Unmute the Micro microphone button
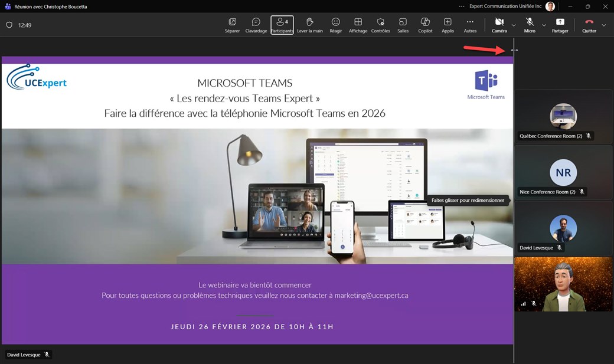The width and height of the screenshot is (614, 364). point(530,25)
